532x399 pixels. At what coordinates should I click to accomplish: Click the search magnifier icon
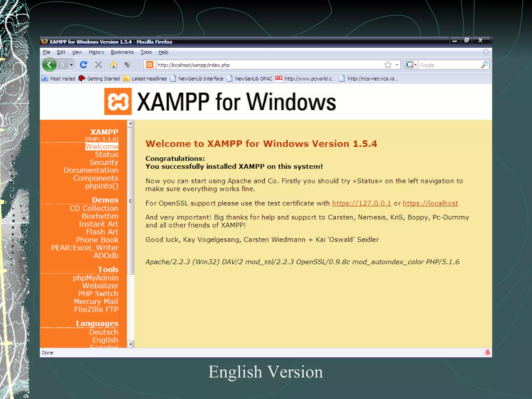(x=484, y=65)
